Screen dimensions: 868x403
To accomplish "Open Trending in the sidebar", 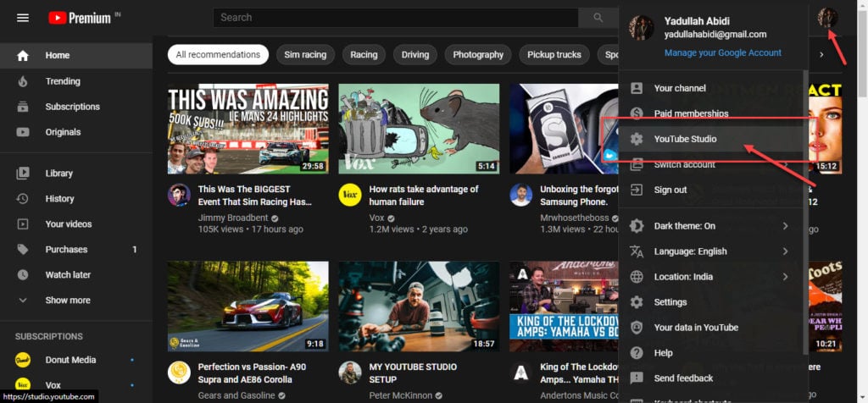I will point(75,81).
